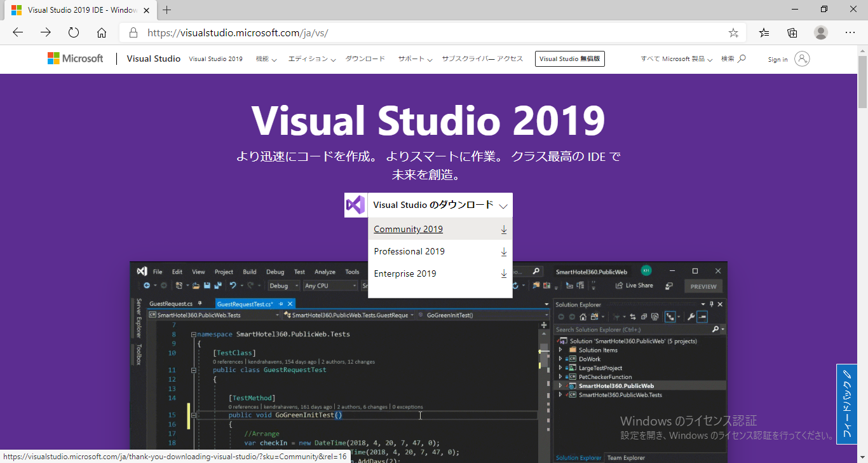
Task: Open Solution Explorer Properties with the wrench icon
Action: pyautogui.click(x=690, y=317)
